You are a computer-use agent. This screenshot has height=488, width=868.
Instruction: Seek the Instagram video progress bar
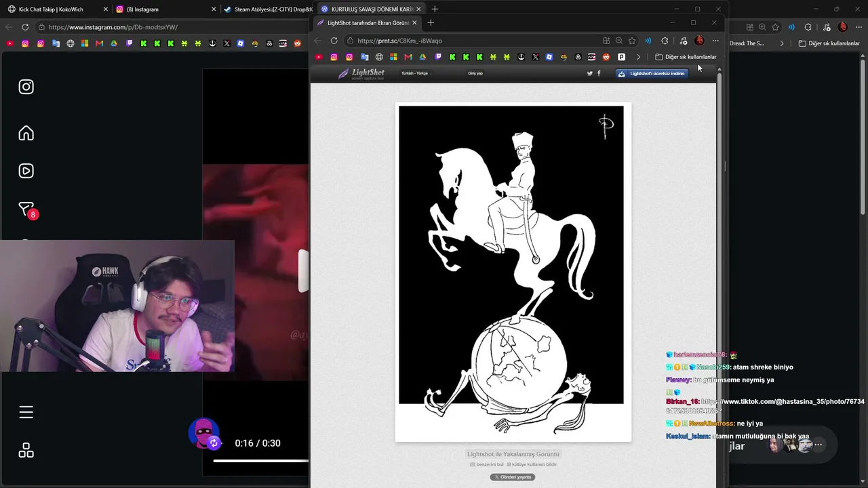click(x=261, y=461)
